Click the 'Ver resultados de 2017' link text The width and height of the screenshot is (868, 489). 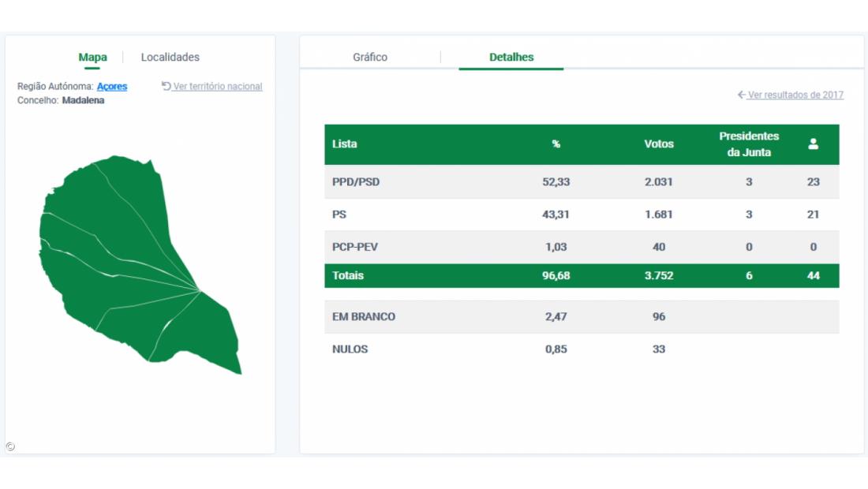point(795,95)
